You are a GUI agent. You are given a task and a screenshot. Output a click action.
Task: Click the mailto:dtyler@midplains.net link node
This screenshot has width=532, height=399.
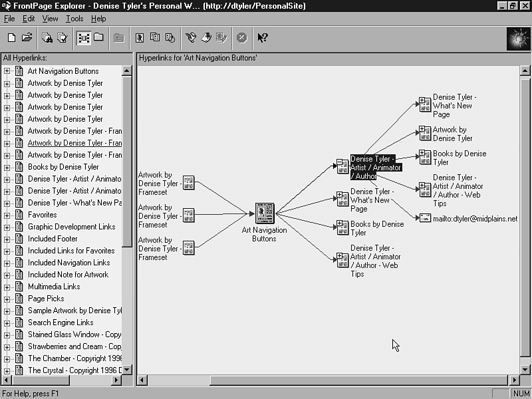tap(475, 218)
